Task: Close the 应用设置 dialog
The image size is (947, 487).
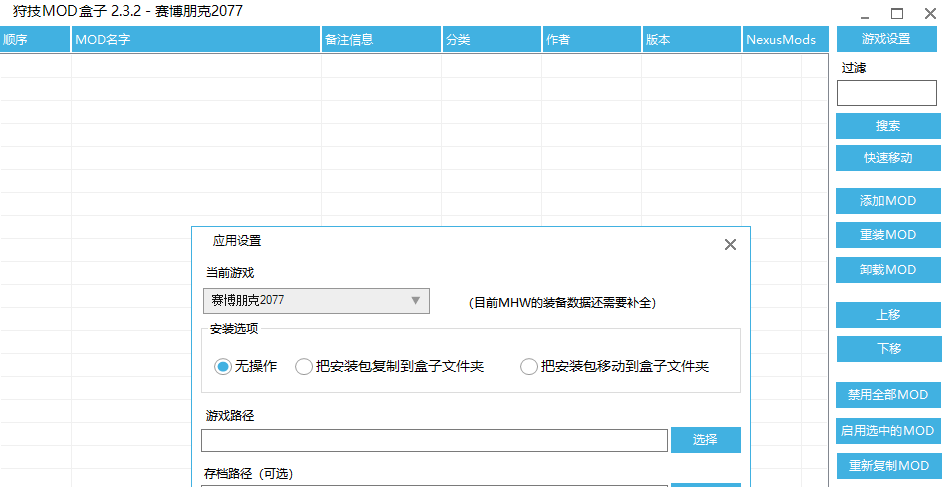Action: [730, 244]
